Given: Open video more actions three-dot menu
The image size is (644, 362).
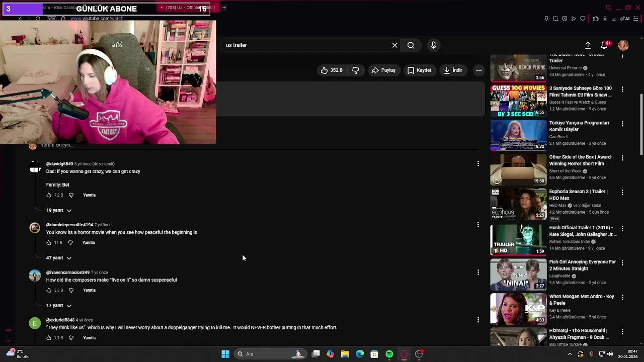Looking at the screenshot, I should 479,70.
